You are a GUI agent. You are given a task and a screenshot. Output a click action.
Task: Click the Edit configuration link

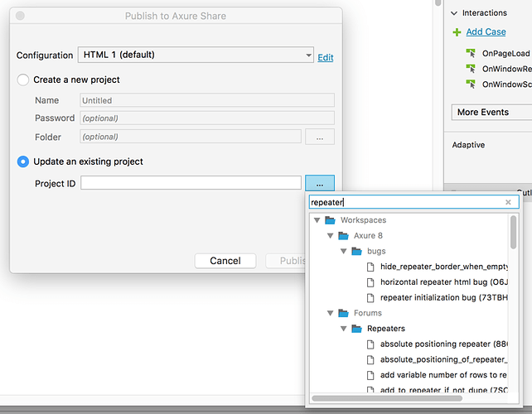tap(326, 58)
